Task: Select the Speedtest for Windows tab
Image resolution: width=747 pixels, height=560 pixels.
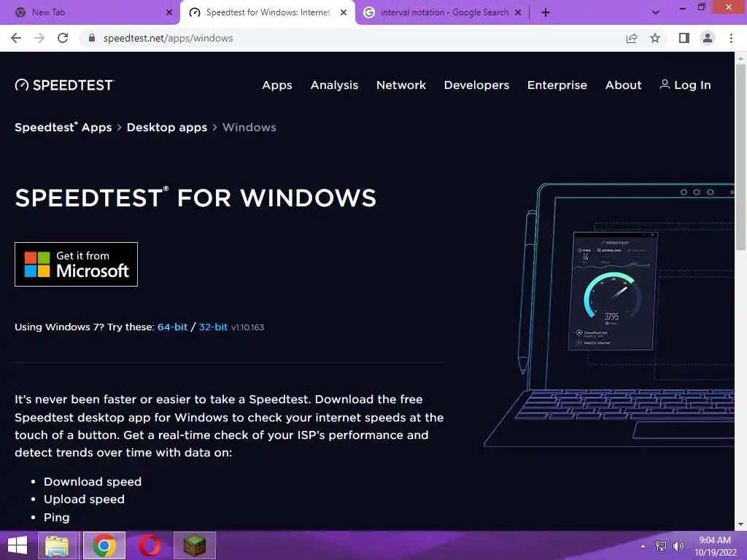Action: click(267, 12)
